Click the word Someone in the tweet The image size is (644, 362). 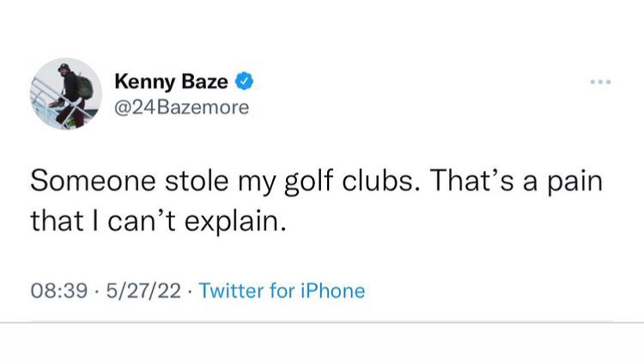(93, 181)
